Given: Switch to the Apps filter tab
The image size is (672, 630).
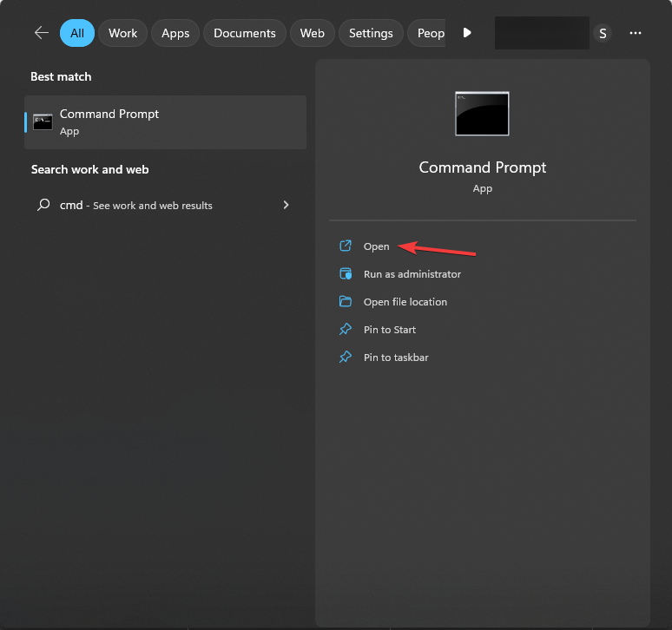Looking at the screenshot, I should click(175, 33).
